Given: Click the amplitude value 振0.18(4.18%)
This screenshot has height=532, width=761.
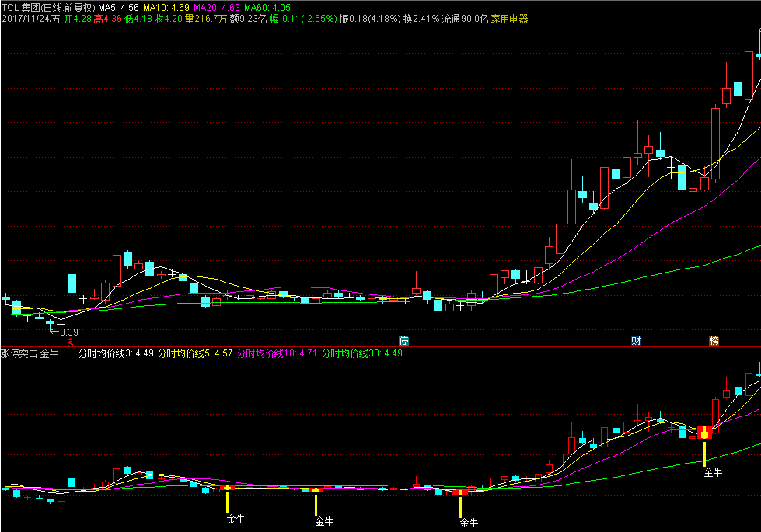Looking at the screenshot, I should click(370, 19).
